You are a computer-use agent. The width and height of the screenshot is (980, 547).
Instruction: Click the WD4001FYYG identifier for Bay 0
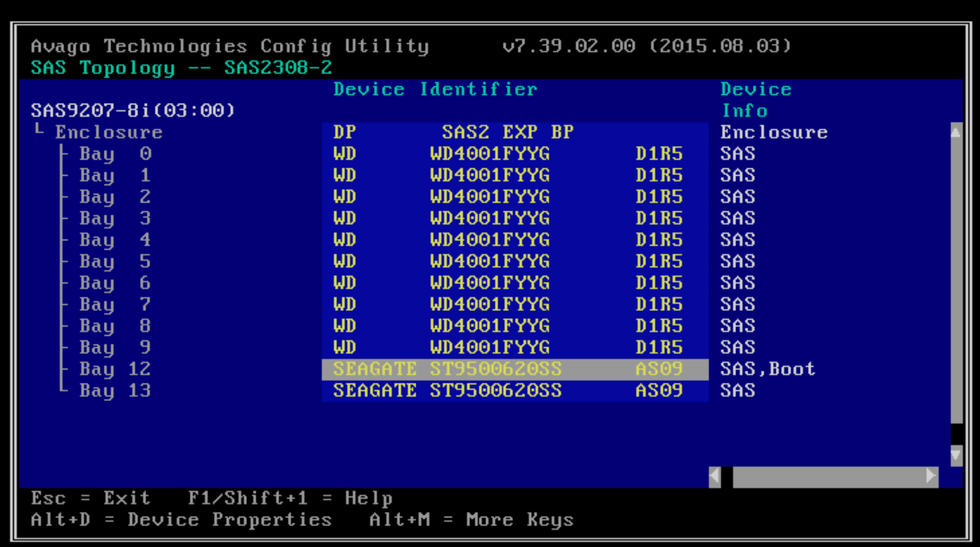(490, 154)
